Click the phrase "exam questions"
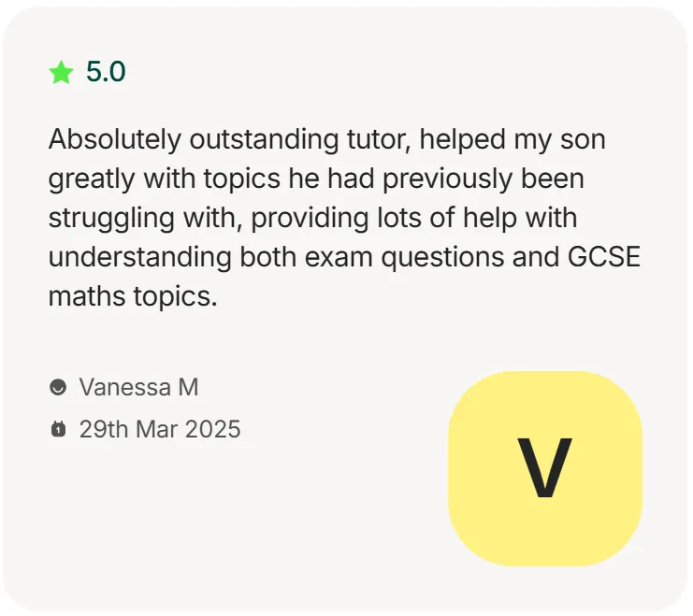The height and width of the screenshot is (616, 693). tap(404, 258)
